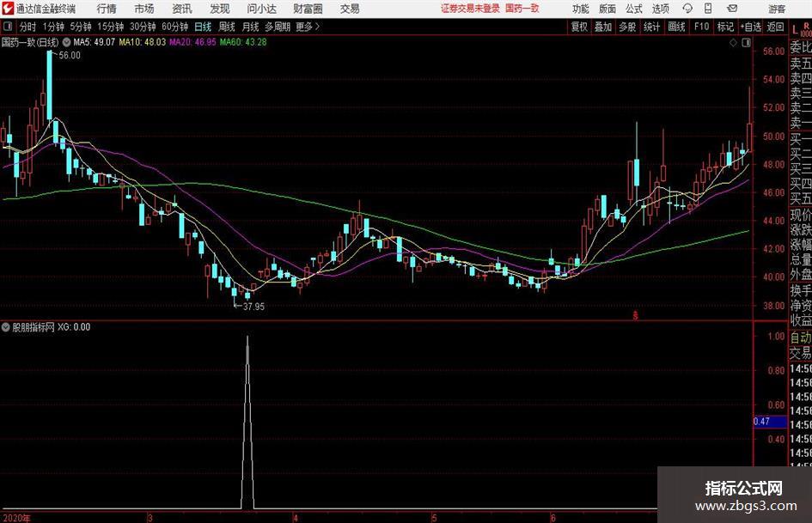Click the 叠加 overlay button
Viewport: 812px width, 523px height.
pyautogui.click(x=603, y=27)
